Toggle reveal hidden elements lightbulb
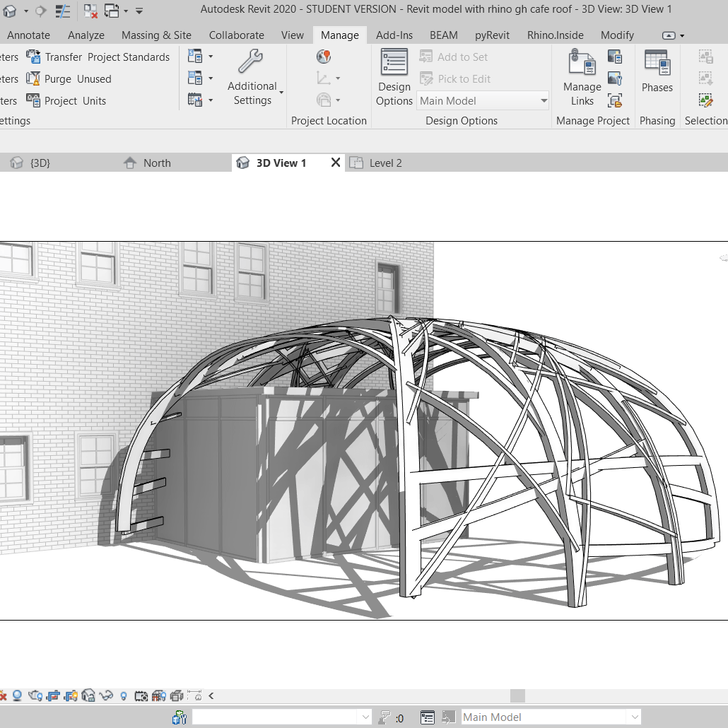 [124, 696]
